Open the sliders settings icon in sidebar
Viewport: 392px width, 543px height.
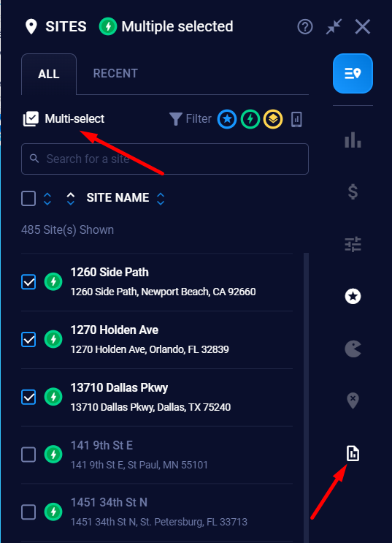pyautogui.click(x=353, y=244)
